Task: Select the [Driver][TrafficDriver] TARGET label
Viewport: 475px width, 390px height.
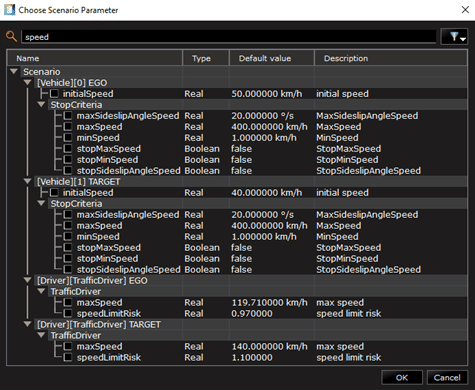Action: (99, 325)
